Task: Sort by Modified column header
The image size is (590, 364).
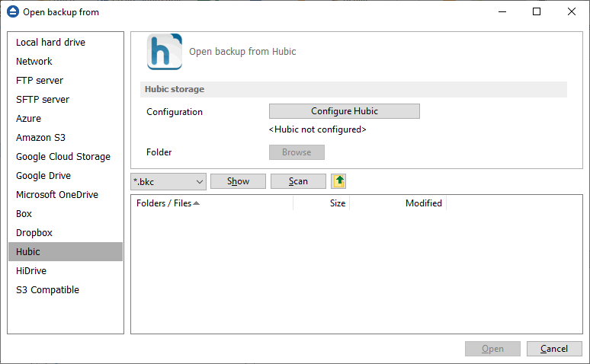Action: 398,203
